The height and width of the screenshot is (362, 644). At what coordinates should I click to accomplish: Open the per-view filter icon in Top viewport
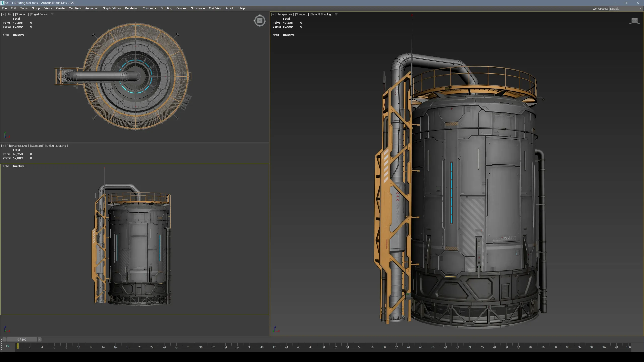click(x=52, y=14)
